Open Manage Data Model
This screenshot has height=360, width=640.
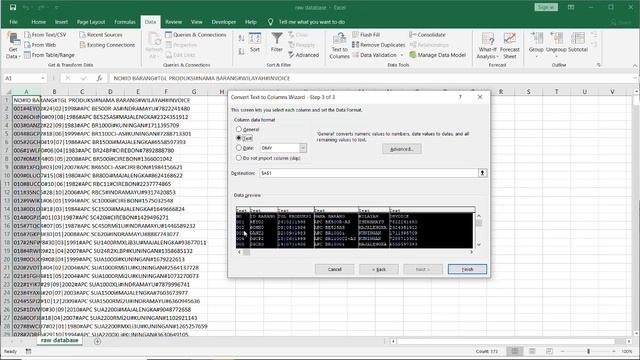pyautogui.click(x=437, y=55)
